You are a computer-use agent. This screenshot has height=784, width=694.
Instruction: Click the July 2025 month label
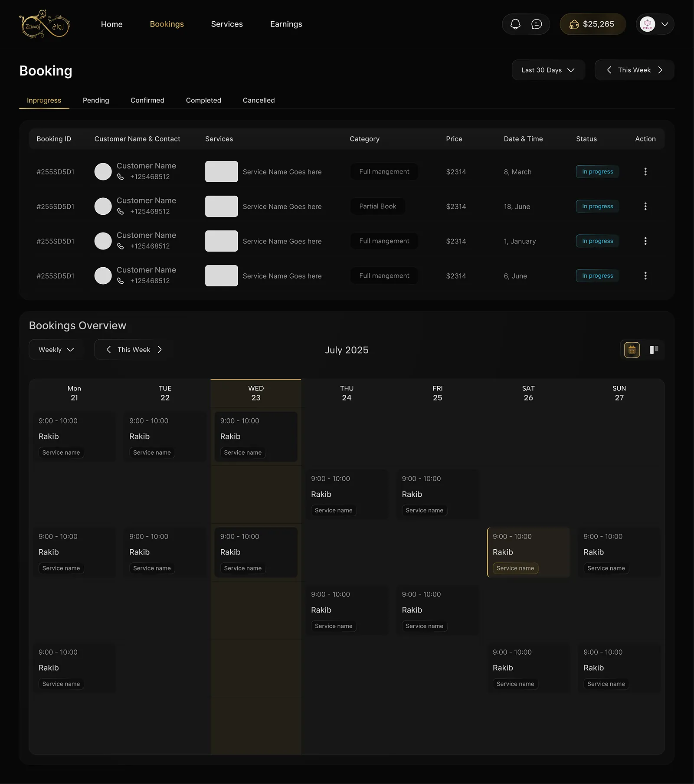point(347,350)
